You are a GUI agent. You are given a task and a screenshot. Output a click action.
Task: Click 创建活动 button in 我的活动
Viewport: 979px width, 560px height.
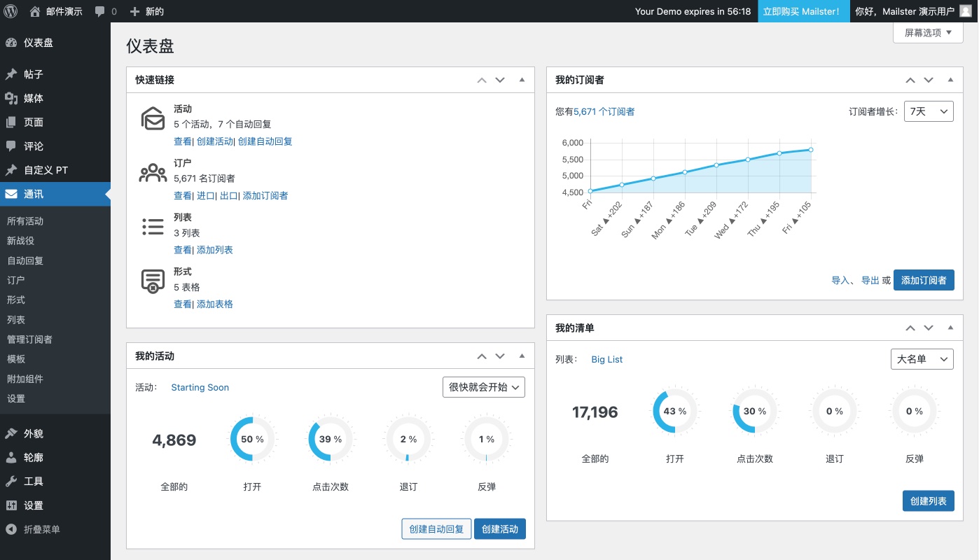500,528
